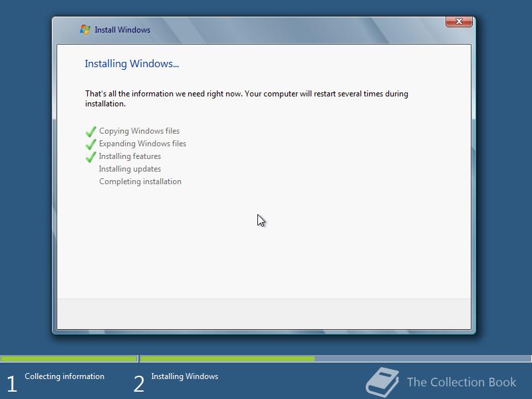Image resolution: width=532 pixels, height=399 pixels.
Task: Select the 'Installing updates' step text
Action: [130, 169]
